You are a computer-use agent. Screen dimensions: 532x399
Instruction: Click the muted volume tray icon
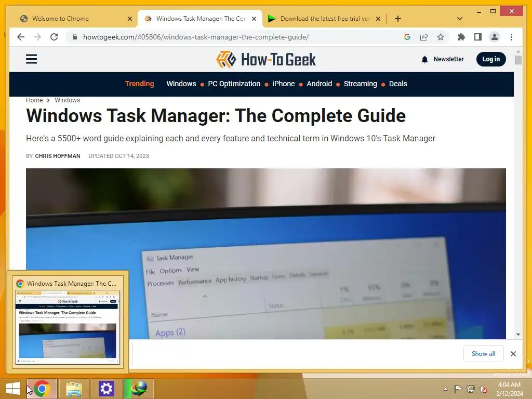point(483,390)
